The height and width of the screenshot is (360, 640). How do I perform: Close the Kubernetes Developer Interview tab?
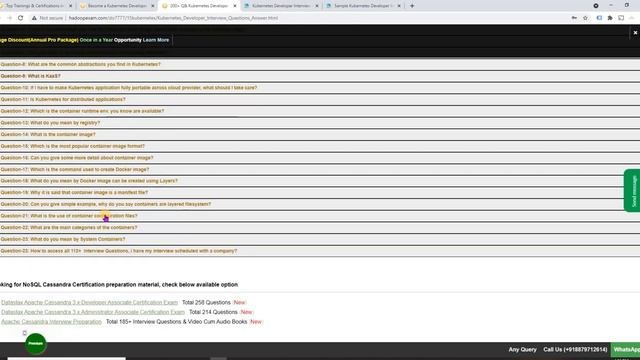click(317, 6)
